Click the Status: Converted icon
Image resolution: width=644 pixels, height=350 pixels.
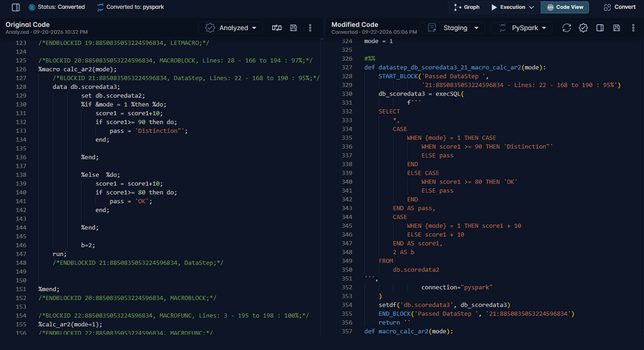(x=32, y=7)
